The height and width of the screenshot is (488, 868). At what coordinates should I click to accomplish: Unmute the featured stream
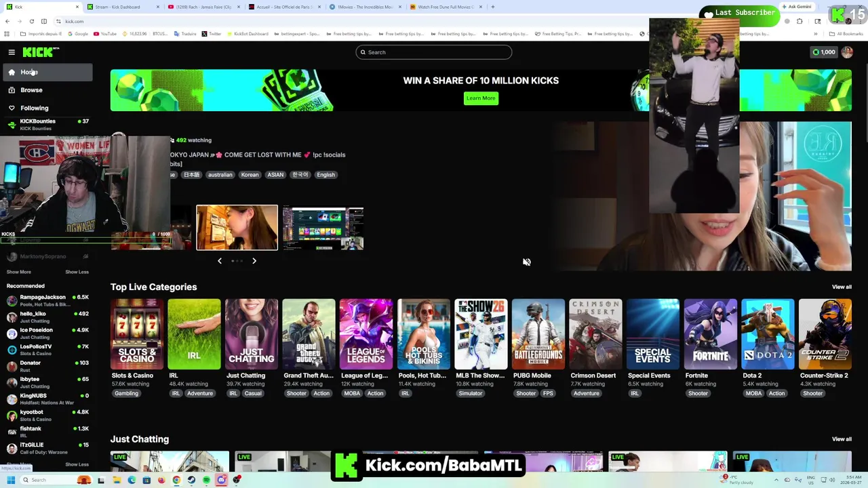[527, 262]
